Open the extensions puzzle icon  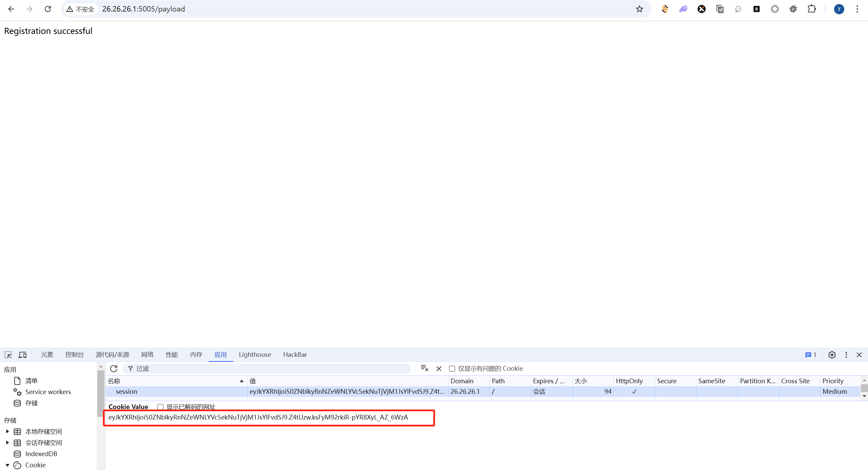point(811,9)
